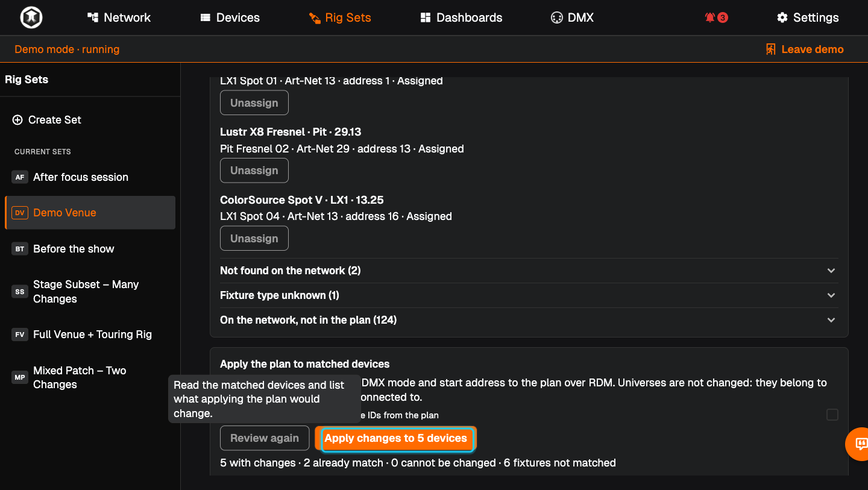The width and height of the screenshot is (868, 490).
Task: Select Mixed Patch – Two Changes set
Action: click(90, 377)
